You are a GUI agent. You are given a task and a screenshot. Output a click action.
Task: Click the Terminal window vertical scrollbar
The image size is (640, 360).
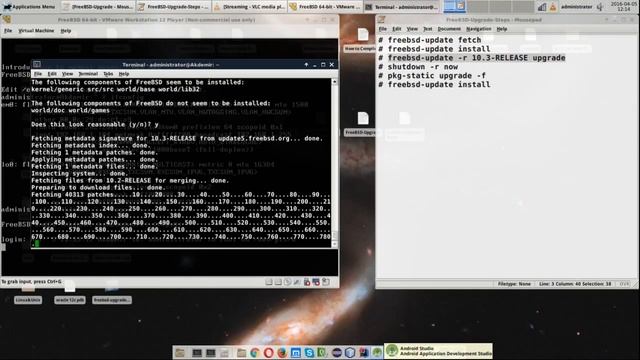335,163
